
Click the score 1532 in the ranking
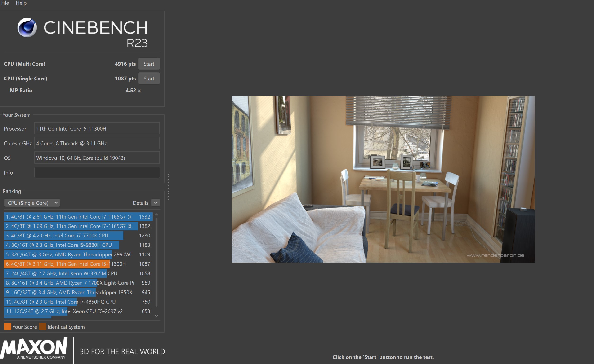[x=145, y=217]
